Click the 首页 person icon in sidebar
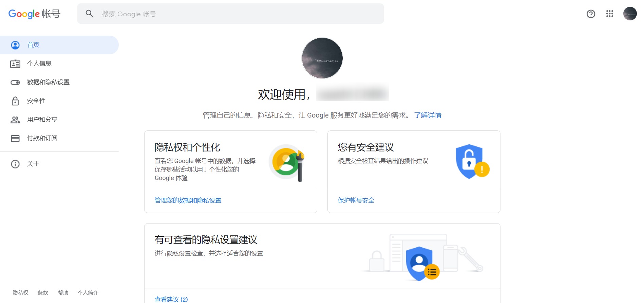The width and height of the screenshot is (644, 303). [15, 45]
